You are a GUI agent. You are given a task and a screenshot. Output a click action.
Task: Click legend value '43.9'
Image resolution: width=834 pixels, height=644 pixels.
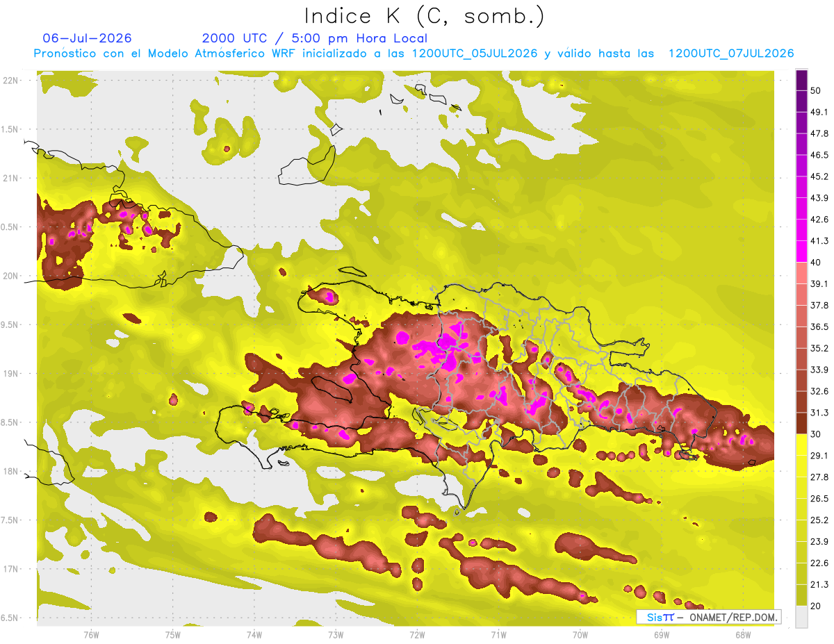819,198
